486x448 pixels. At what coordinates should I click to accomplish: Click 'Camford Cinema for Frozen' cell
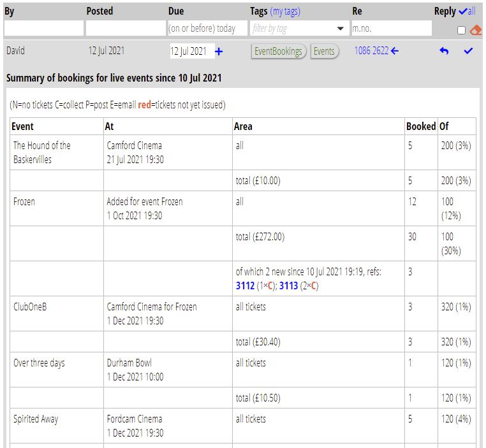click(168, 314)
